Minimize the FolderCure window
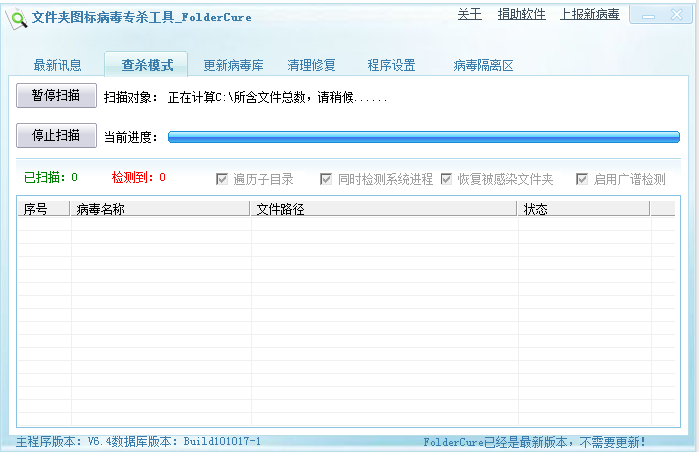The width and height of the screenshot is (699, 452). coord(650,17)
